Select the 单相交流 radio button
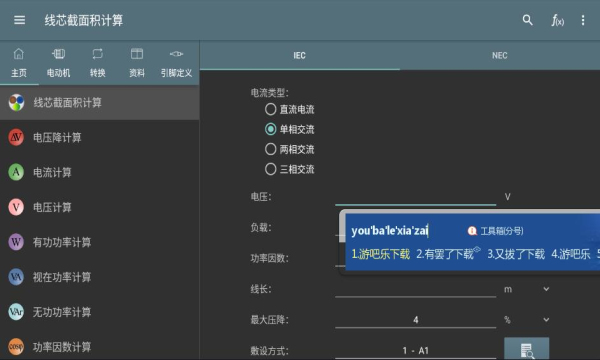Image resolution: width=600 pixels, height=360 pixels. (x=271, y=129)
